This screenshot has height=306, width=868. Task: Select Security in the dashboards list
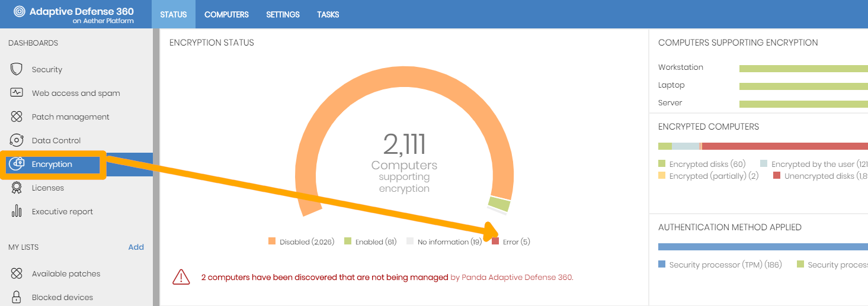point(47,70)
